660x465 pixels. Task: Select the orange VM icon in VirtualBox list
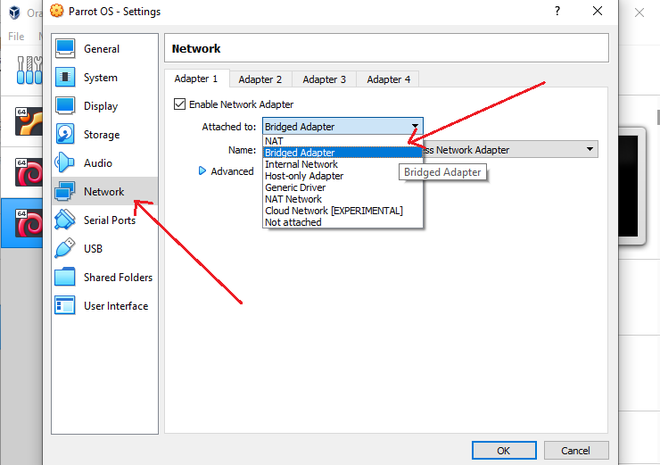pos(29,122)
